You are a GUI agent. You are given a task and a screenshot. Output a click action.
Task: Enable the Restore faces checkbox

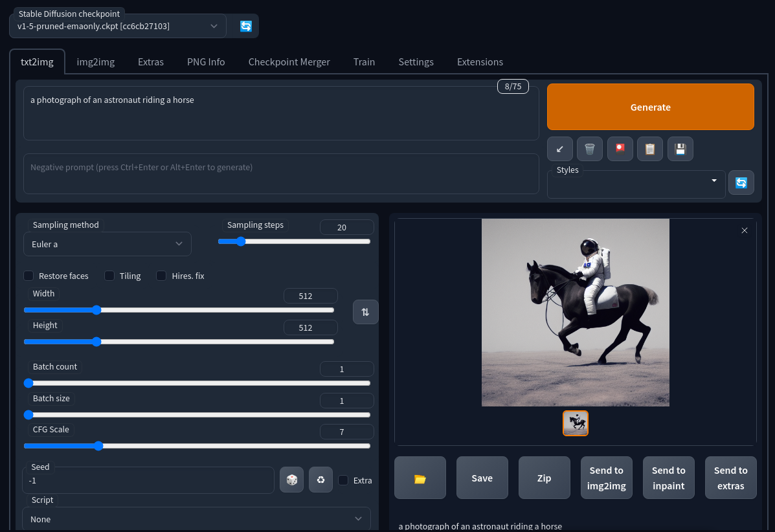click(x=29, y=276)
